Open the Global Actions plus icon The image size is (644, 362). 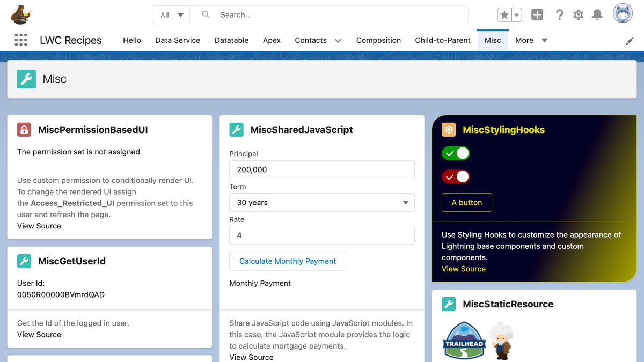pos(537,15)
